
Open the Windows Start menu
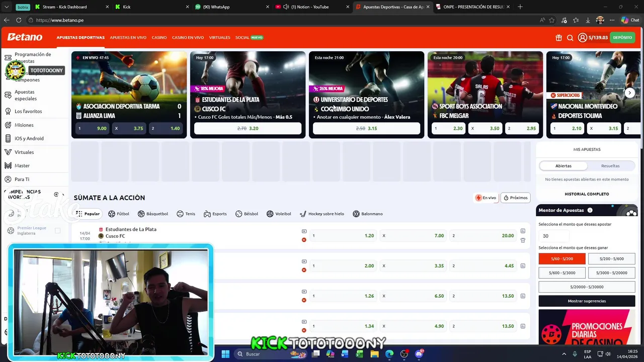[x=225, y=354]
